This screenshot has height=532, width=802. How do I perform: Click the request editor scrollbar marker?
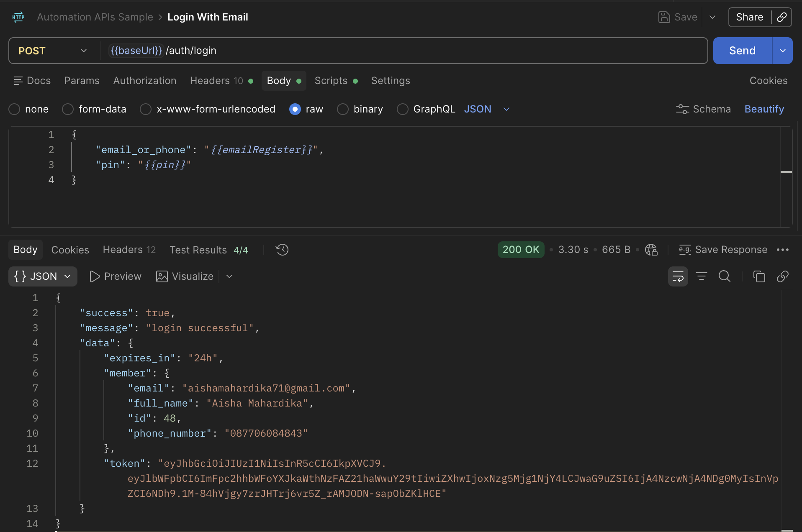(x=786, y=172)
